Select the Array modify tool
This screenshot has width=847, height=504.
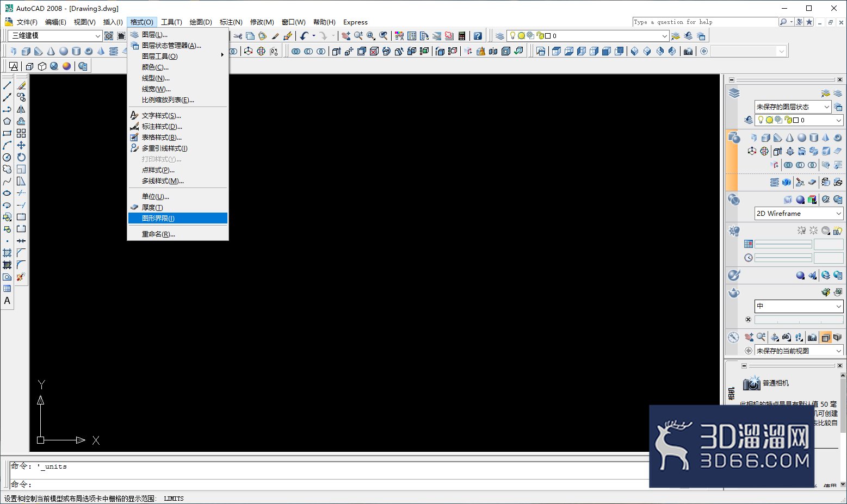pyautogui.click(x=21, y=133)
